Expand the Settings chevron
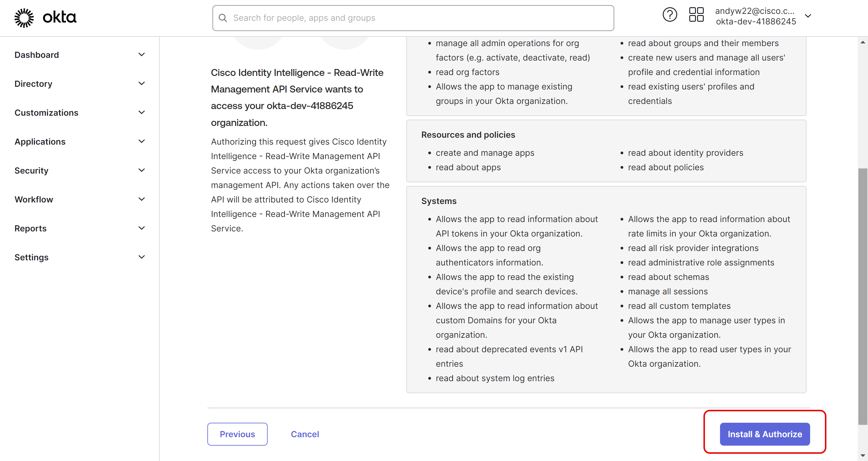868x461 pixels. 142,257
